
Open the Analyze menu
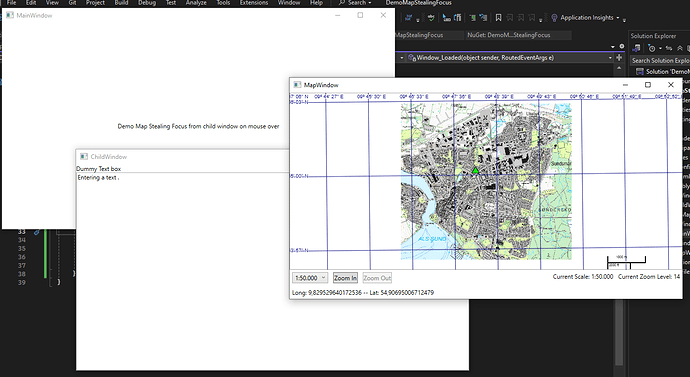pos(196,3)
